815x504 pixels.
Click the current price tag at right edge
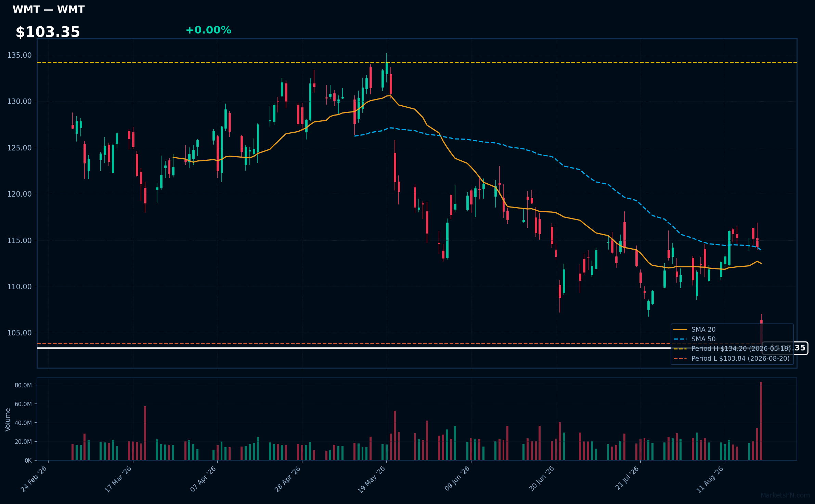tap(785, 348)
